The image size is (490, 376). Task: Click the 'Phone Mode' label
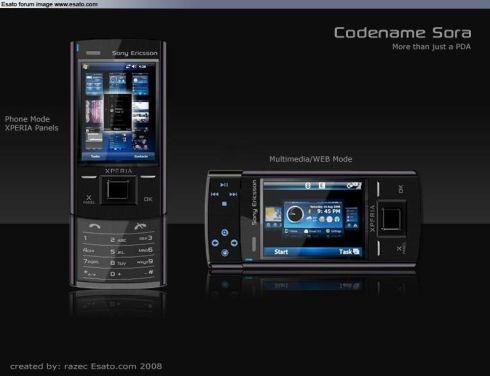click(27, 119)
